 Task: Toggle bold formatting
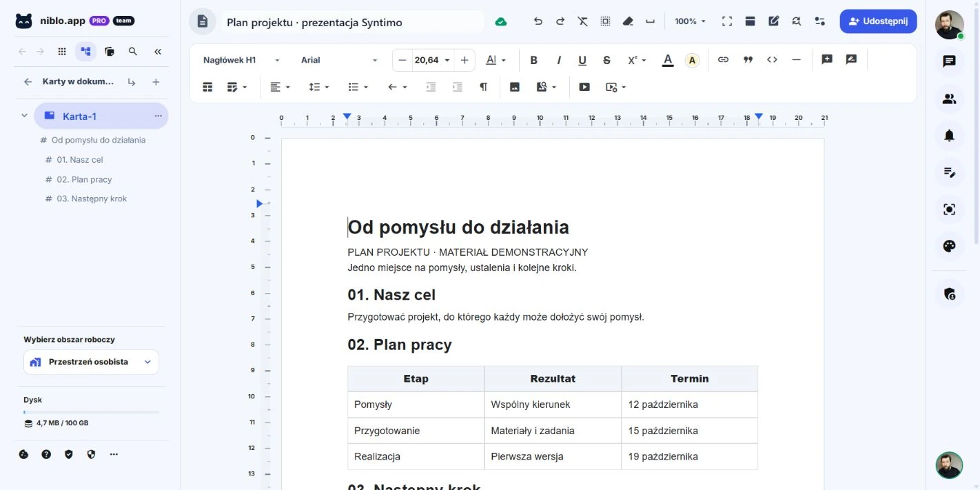(x=533, y=60)
